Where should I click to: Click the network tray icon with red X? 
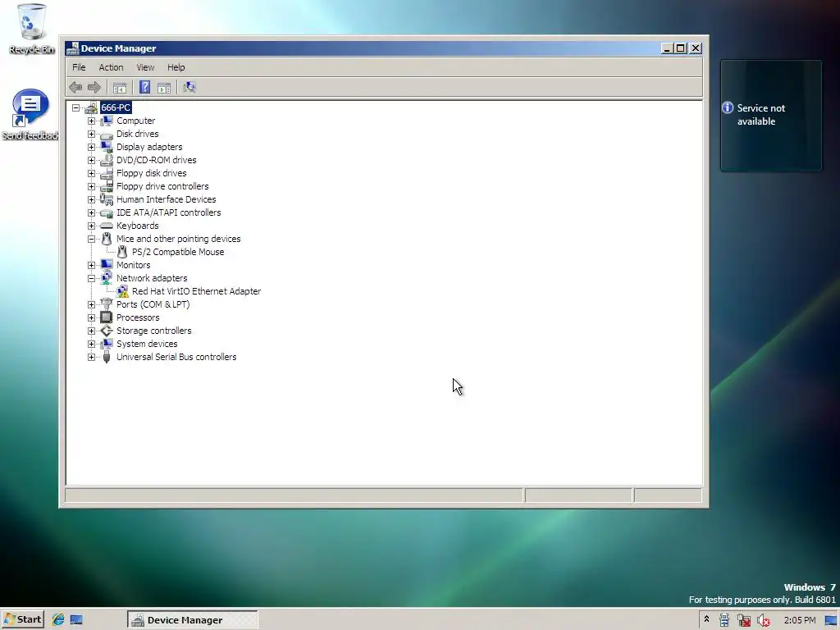(x=743, y=620)
